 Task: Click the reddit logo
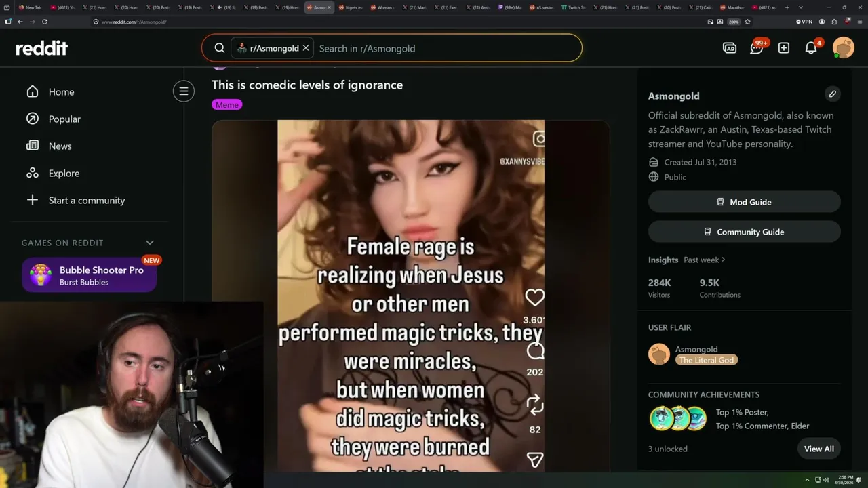[42, 48]
